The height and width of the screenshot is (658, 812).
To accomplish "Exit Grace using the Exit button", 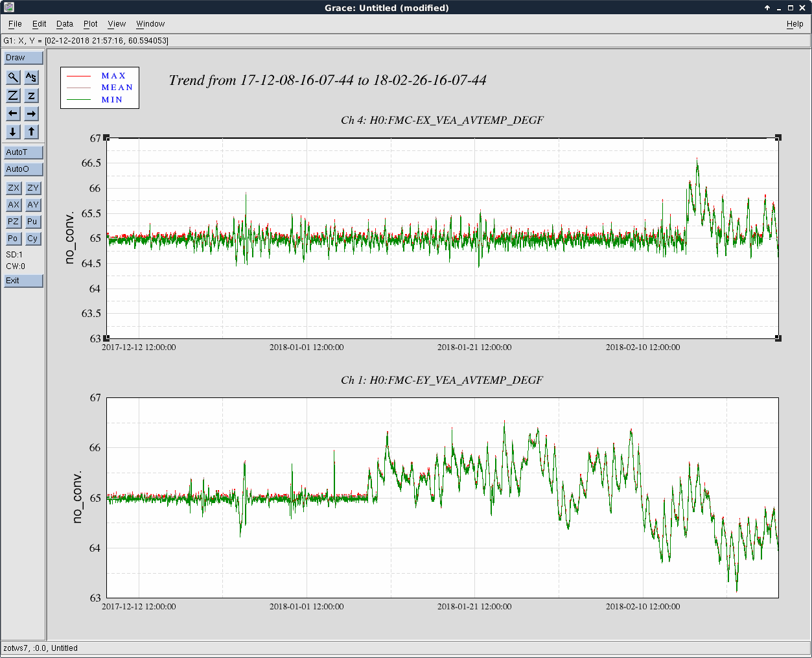I will (23, 281).
